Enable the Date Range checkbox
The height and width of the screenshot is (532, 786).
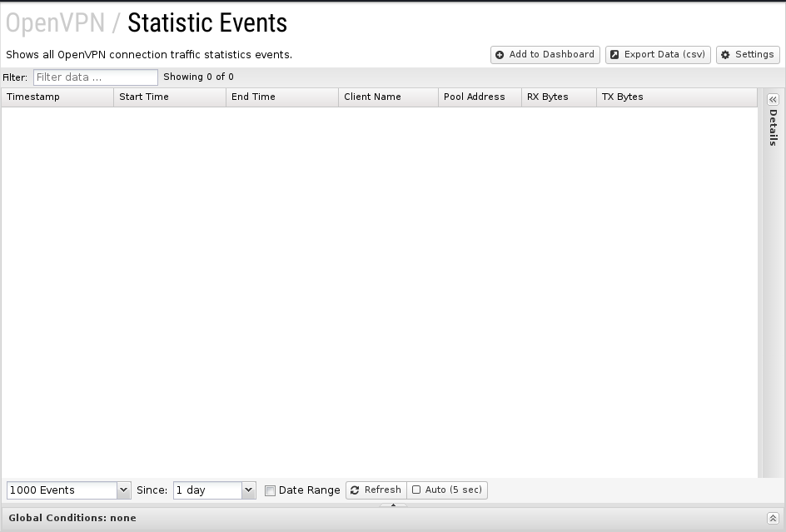(270, 491)
